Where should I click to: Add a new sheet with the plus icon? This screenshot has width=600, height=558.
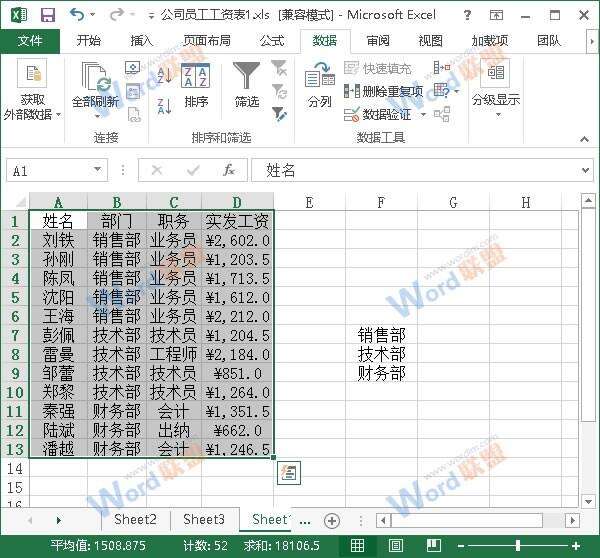pos(332,520)
